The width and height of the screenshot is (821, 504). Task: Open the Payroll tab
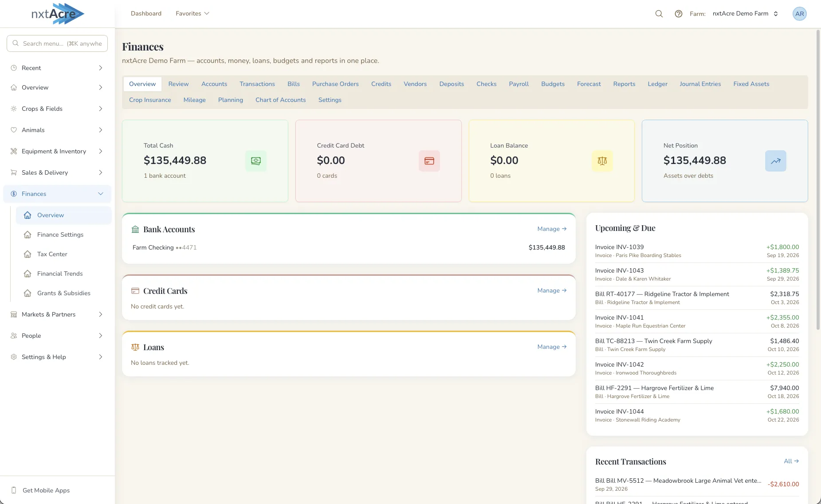[x=519, y=84]
